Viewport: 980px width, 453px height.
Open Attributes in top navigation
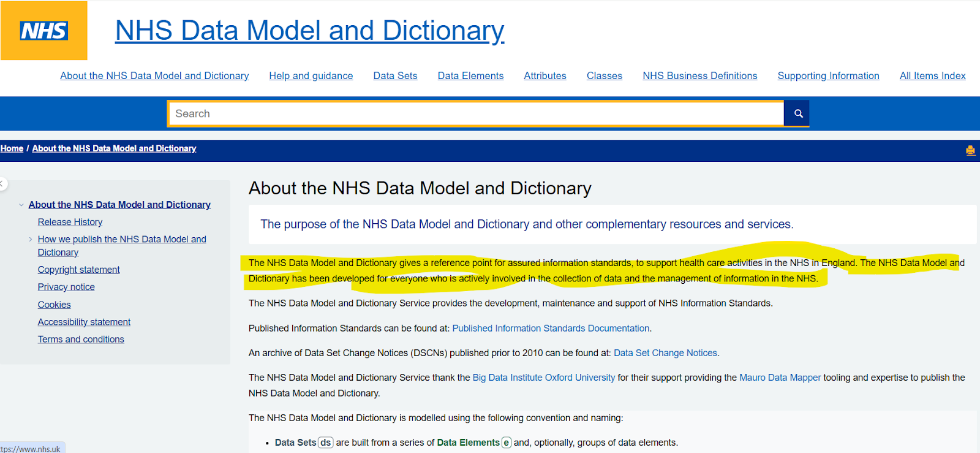pos(545,76)
